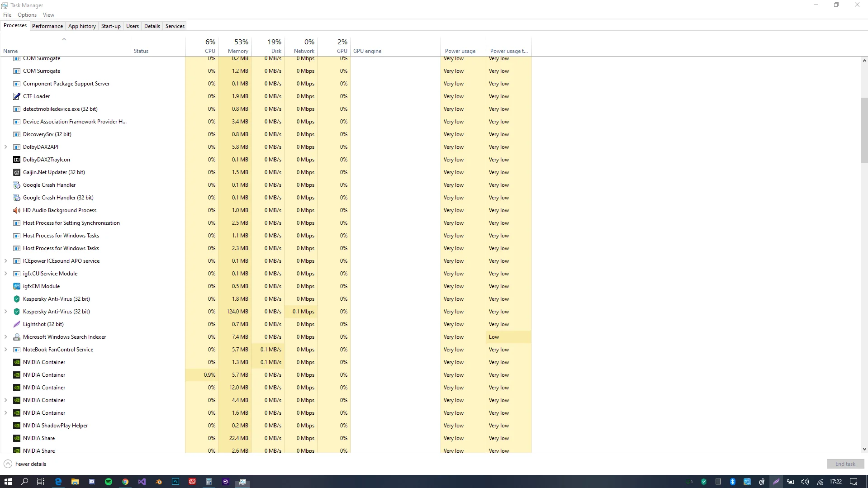Click the 'Low' power usage trend cell
Viewport: 868px width, 488px height.
tap(508, 337)
